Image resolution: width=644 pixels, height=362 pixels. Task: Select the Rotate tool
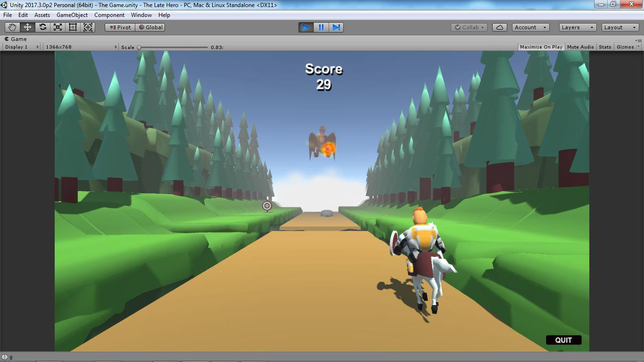[42, 27]
